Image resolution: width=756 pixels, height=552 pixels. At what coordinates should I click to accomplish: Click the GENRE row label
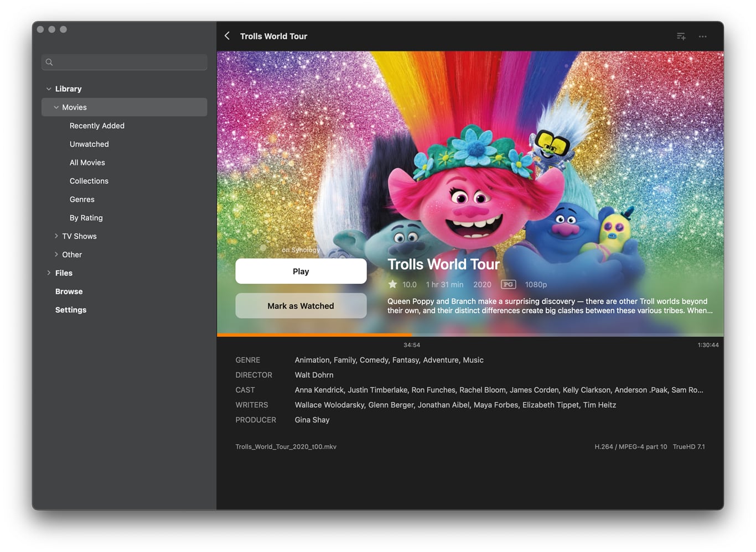248,360
